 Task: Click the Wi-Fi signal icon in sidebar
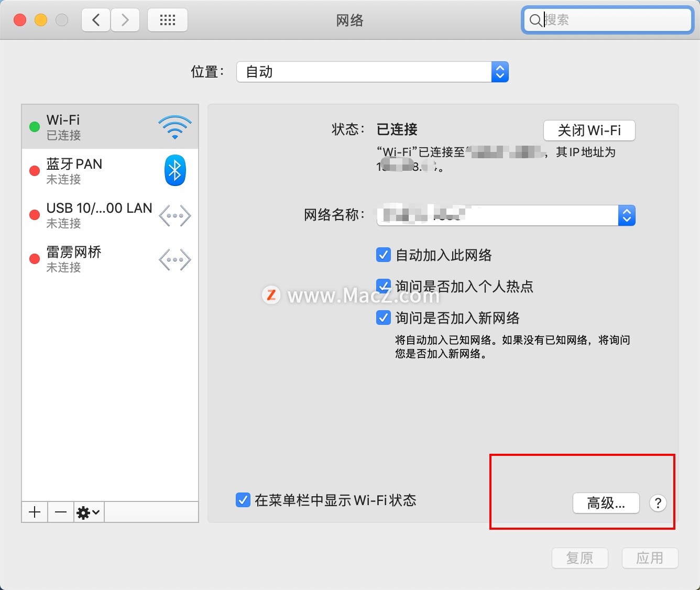pos(175,127)
